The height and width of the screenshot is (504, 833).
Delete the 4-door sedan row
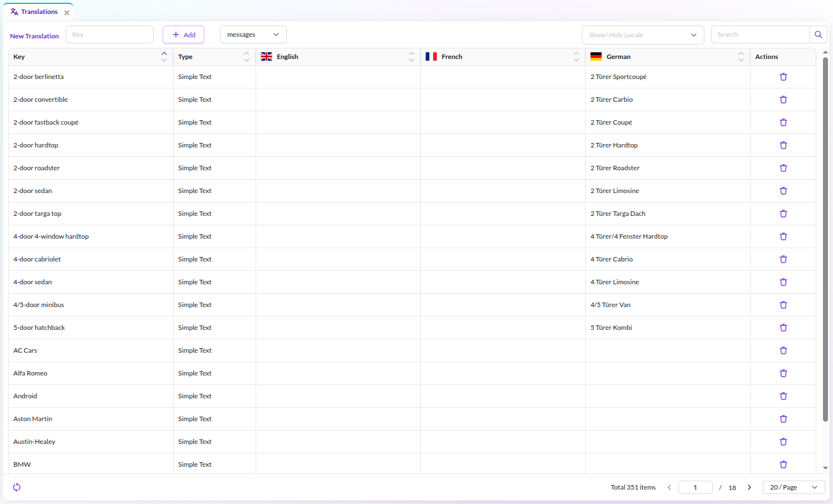click(783, 282)
